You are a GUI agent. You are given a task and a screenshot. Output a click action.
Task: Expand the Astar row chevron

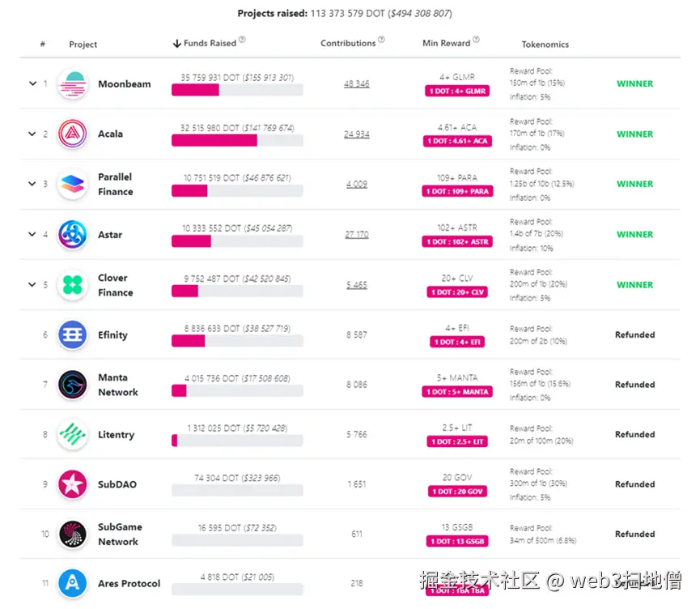click(32, 234)
